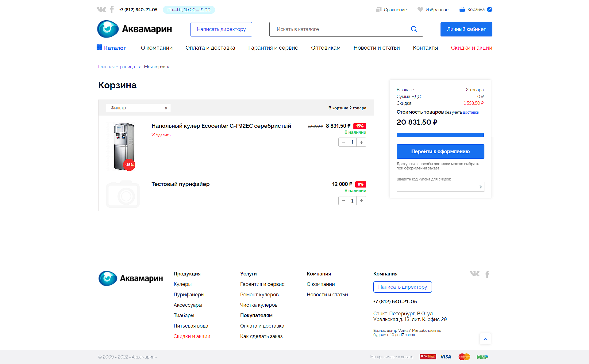The image size is (589, 364).
Task: Open the VK icon in footer
Action: [475, 274]
